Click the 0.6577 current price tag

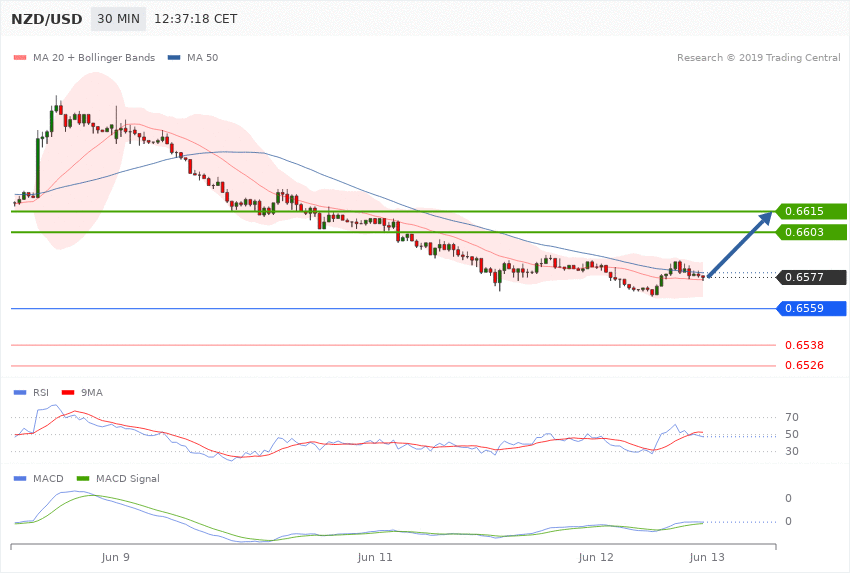812,277
